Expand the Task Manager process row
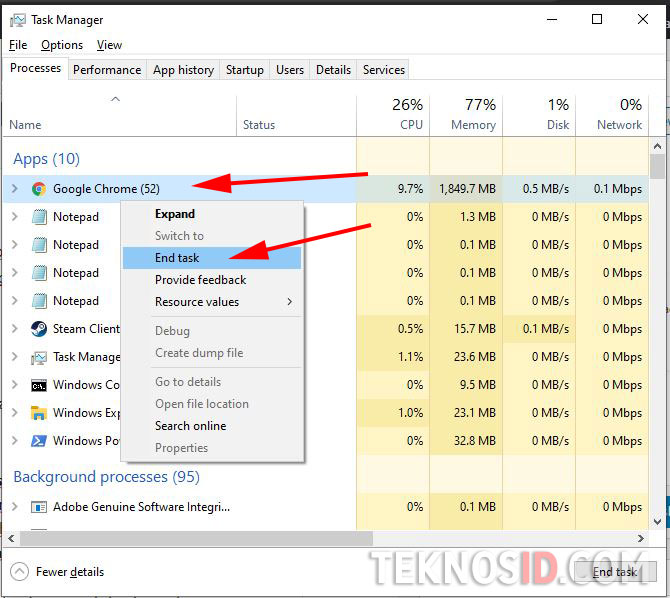The width and height of the screenshot is (670, 598). (15, 356)
